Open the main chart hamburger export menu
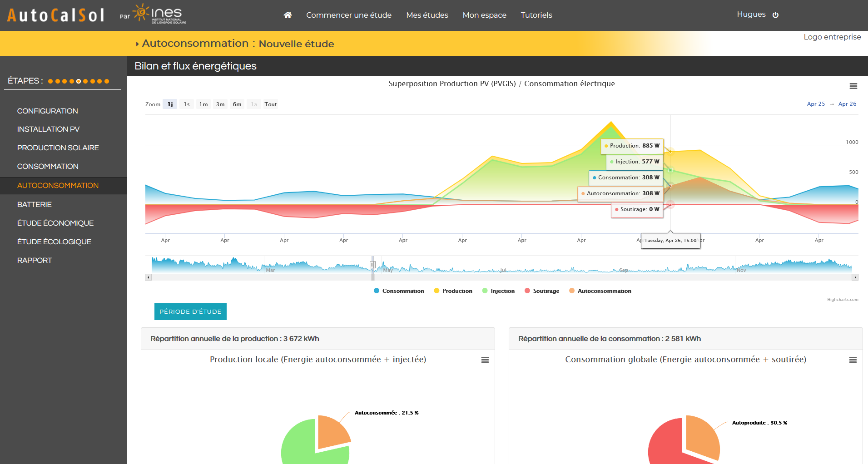The image size is (868, 464). [853, 86]
